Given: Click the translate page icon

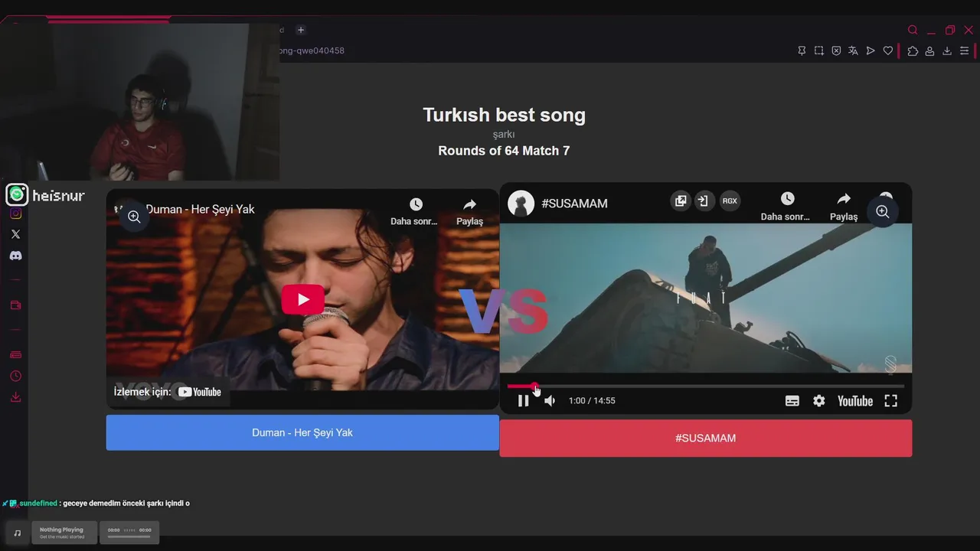Looking at the screenshot, I should tap(853, 51).
